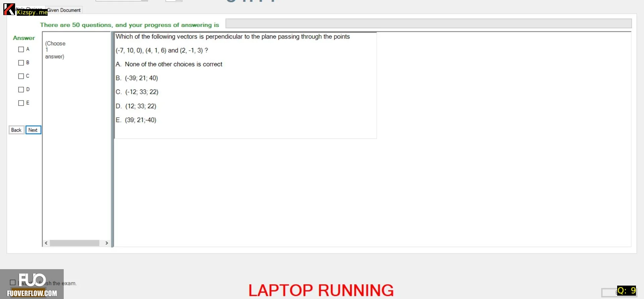This screenshot has width=644, height=299.
Task: Click option E text (39; 21;-40)
Action: point(141,120)
